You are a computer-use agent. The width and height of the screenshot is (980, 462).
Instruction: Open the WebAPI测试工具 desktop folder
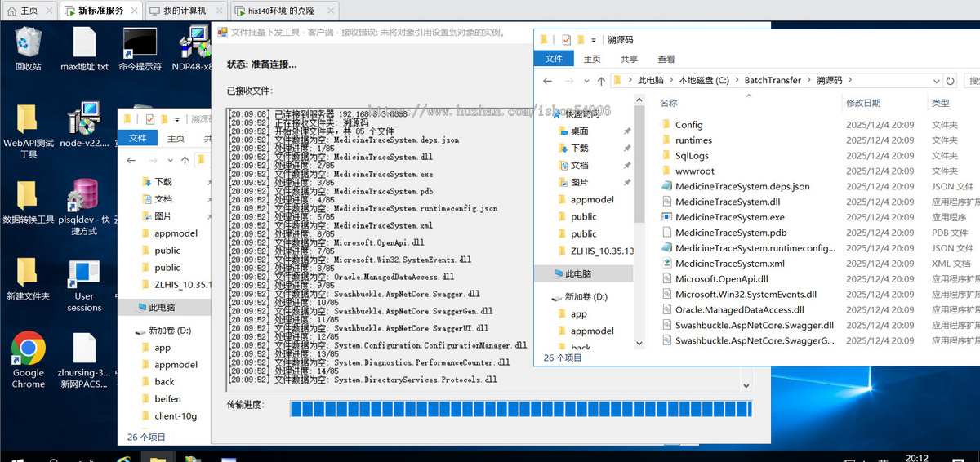pos(28,122)
